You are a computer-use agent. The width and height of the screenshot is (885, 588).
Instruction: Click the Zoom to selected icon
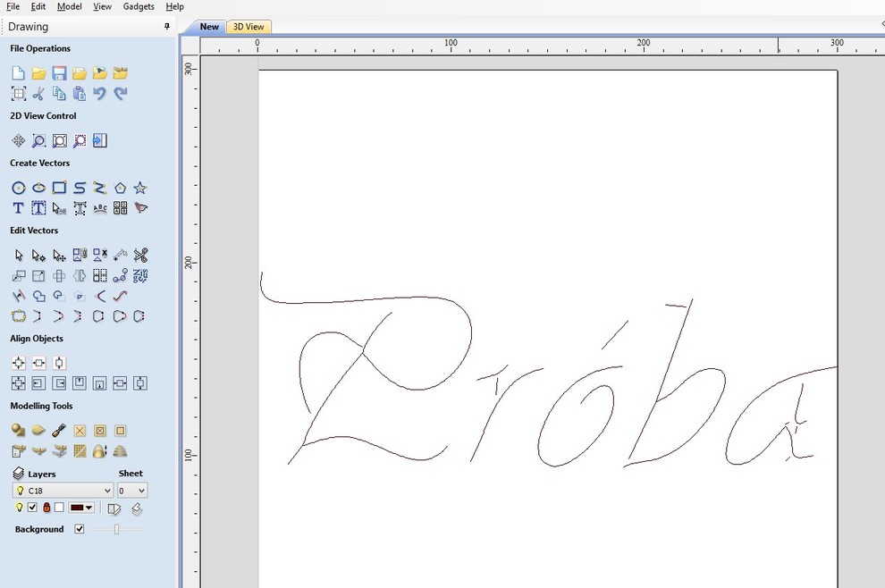pos(80,140)
